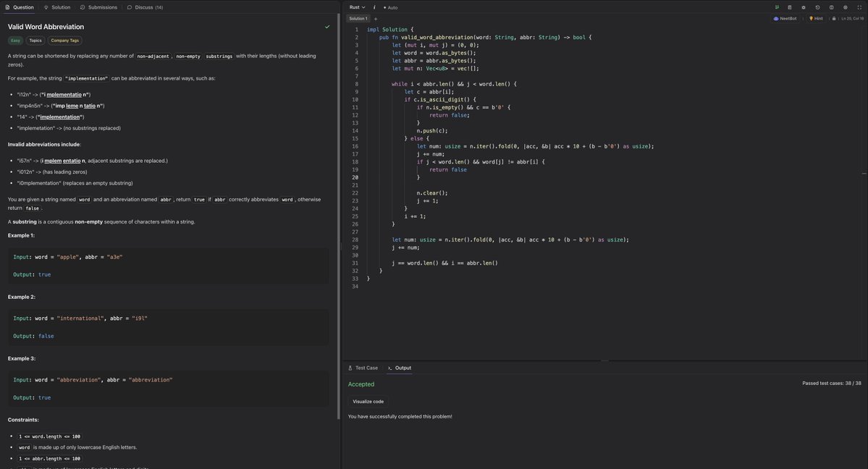
Task: Add a new solution tab with plus icon
Action: click(376, 19)
